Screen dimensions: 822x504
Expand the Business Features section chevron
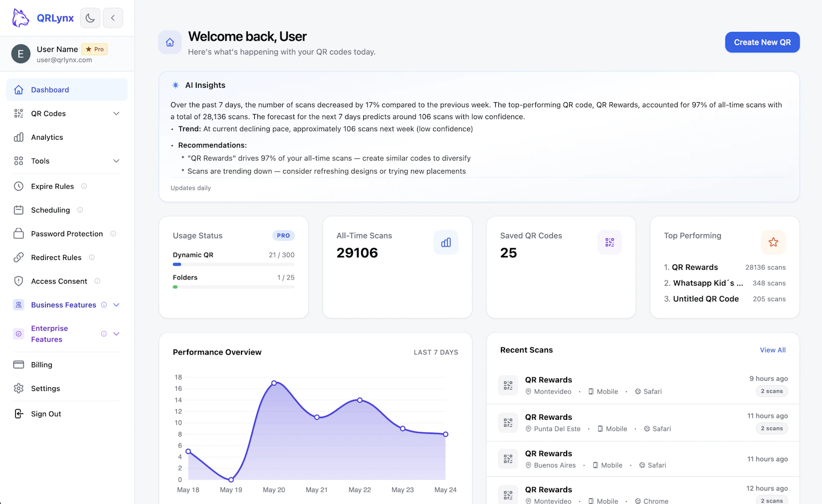pyautogui.click(x=117, y=305)
